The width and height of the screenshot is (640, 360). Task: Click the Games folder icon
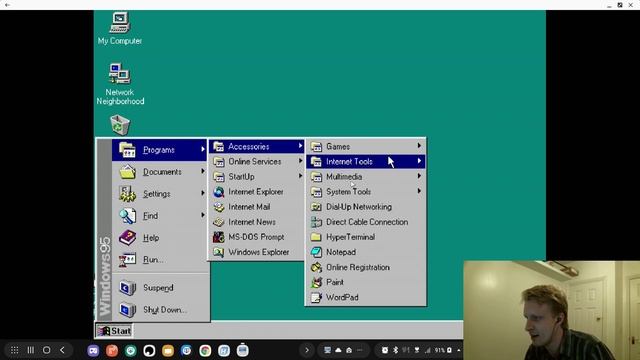[x=316, y=147]
